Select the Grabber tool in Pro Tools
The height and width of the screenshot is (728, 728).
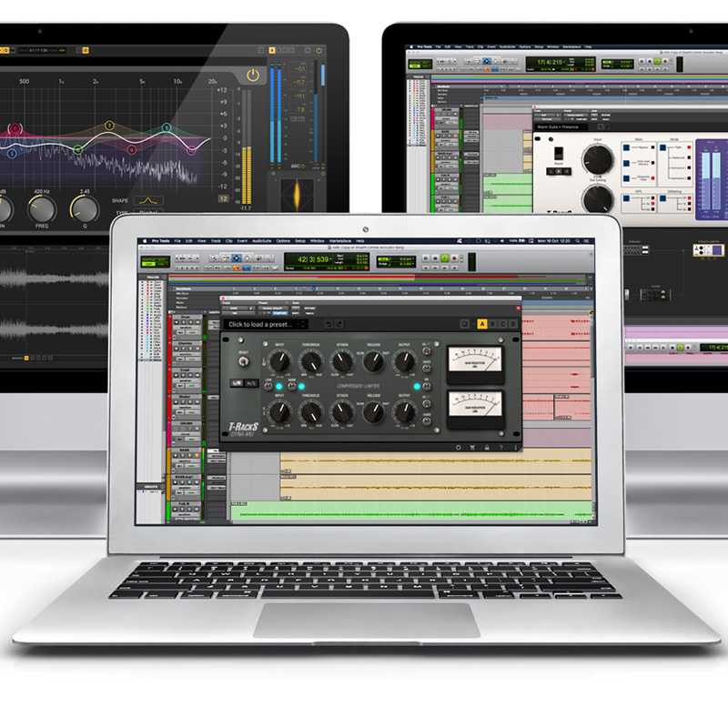click(x=247, y=258)
